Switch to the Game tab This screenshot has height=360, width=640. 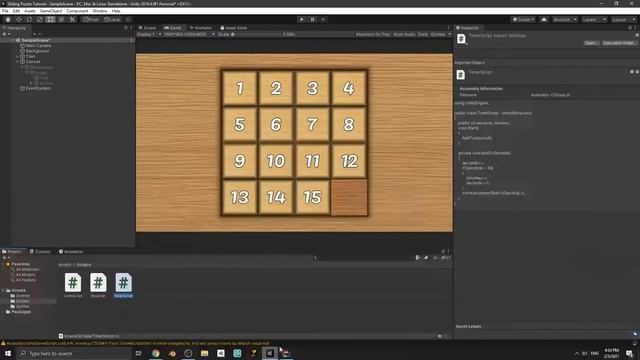click(173, 28)
